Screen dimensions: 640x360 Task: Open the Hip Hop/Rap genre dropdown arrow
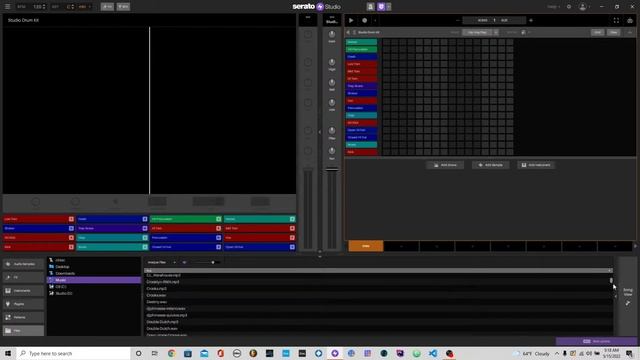(x=496, y=32)
